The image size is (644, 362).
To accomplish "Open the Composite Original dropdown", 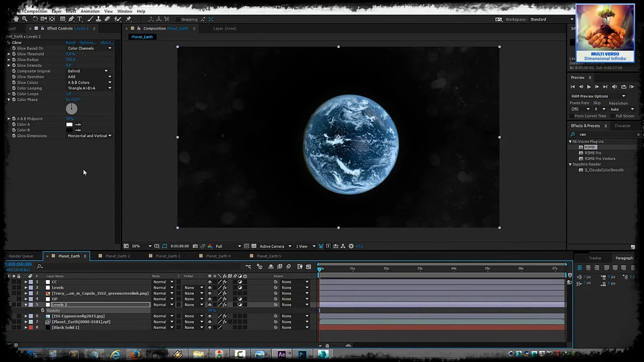I will (x=88, y=71).
